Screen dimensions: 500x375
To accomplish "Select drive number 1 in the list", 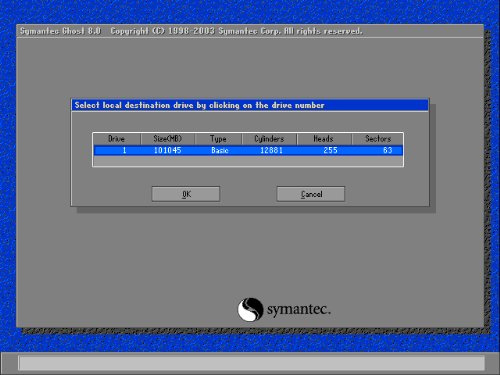I will pyautogui.click(x=124, y=150).
